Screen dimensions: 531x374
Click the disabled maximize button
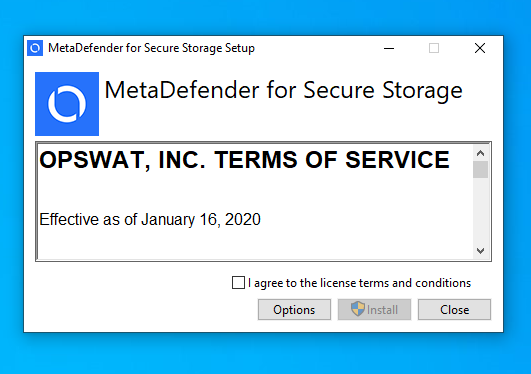coord(434,48)
